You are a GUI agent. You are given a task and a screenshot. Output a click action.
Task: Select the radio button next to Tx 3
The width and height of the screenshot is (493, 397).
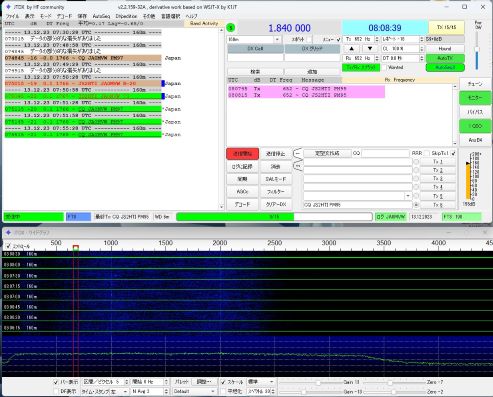coord(416,179)
